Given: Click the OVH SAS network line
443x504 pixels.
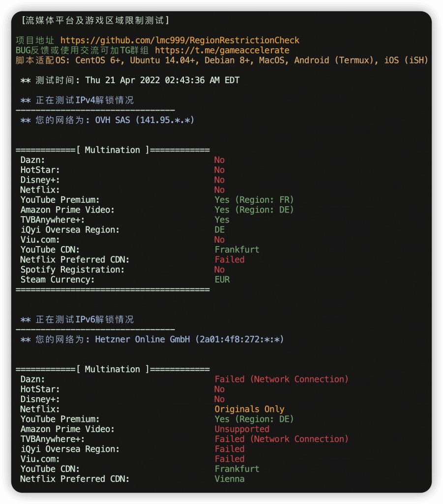Looking at the screenshot, I should point(107,120).
